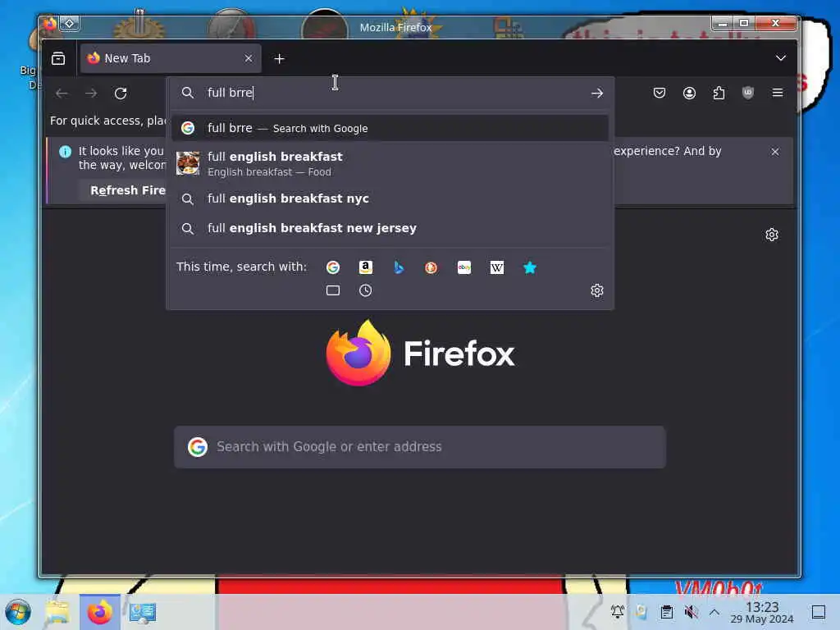Toggle muted volume icon in tray

tap(691, 612)
